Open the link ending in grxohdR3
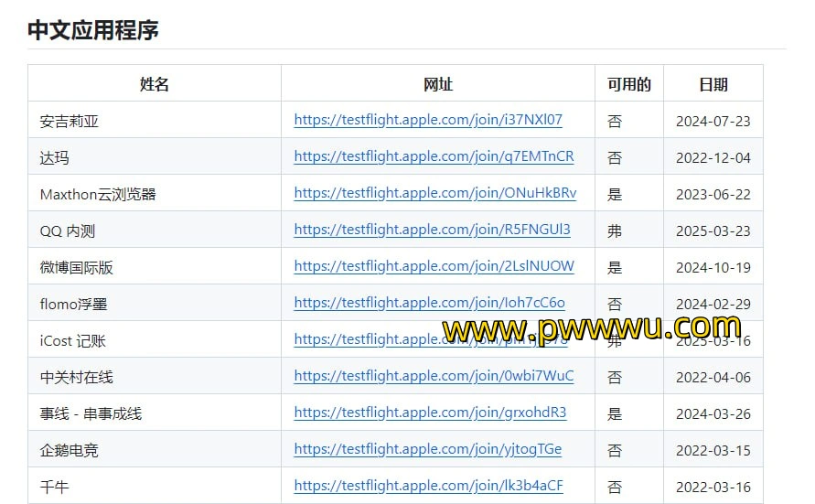Image resolution: width=815 pixels, height=504 pixels. coord(430,413)
